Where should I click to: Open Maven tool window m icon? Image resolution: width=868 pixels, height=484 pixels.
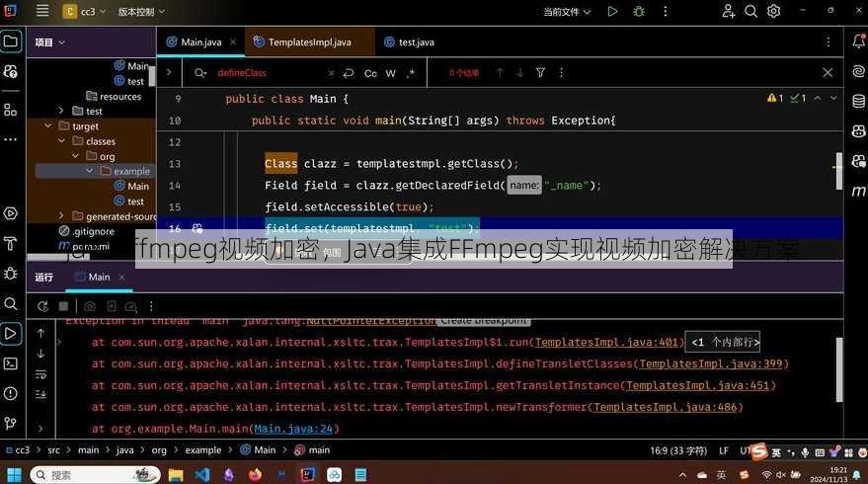[x=858, y=191]
